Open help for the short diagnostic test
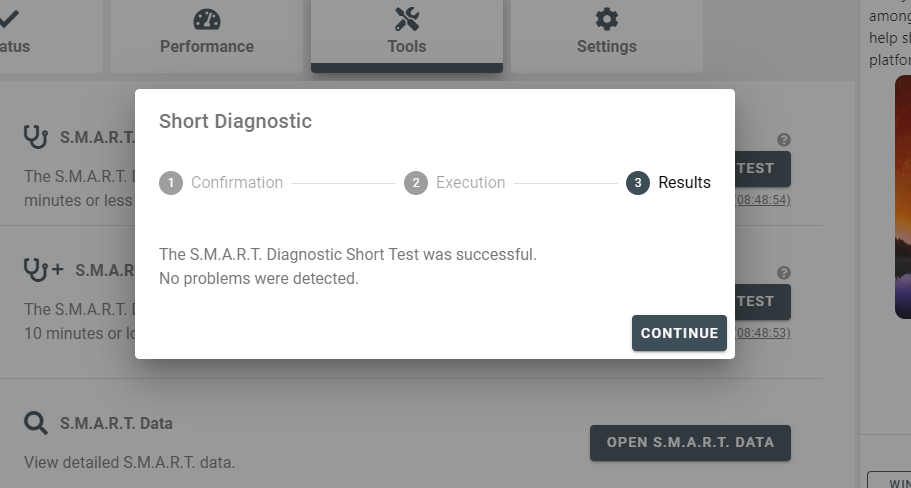This screenshot has height=488, width=911. (784, 139)
